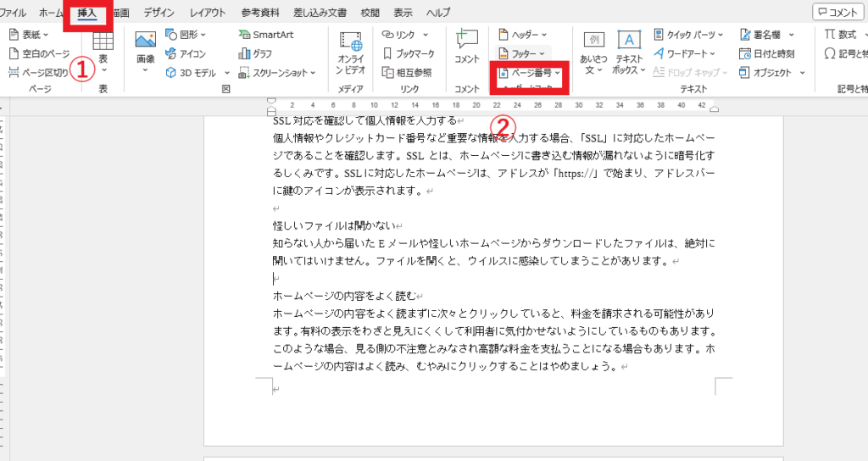Insert a 画像 picture
Viewport: 868px width, 461px height.
click(x=146, y=53)
